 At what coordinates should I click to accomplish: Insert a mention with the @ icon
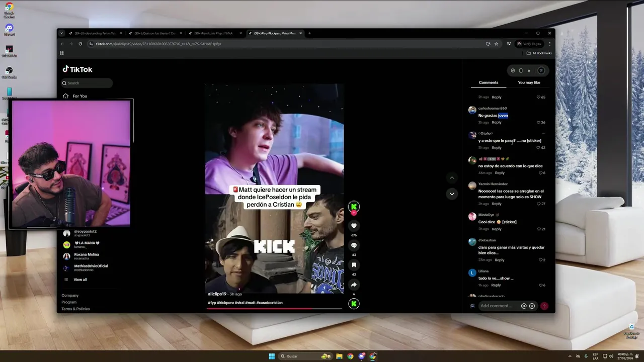[524, 306]
